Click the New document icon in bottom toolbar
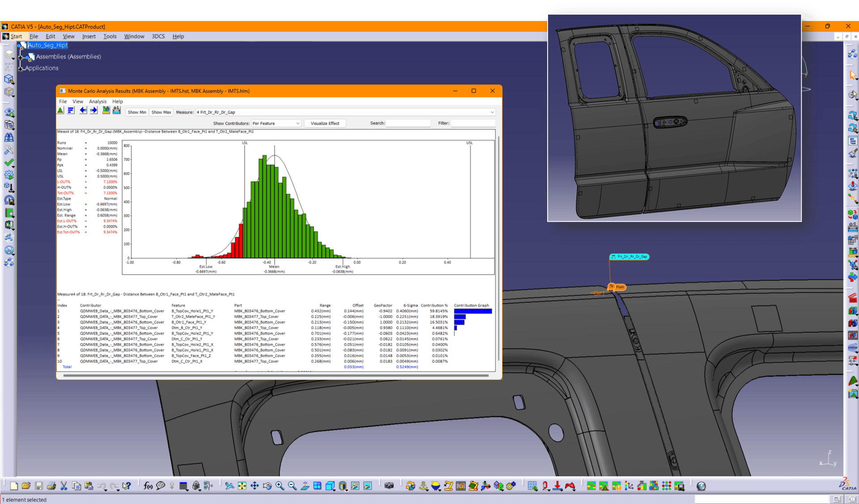This screenshot has width=859, height=504. coord(14,486)
